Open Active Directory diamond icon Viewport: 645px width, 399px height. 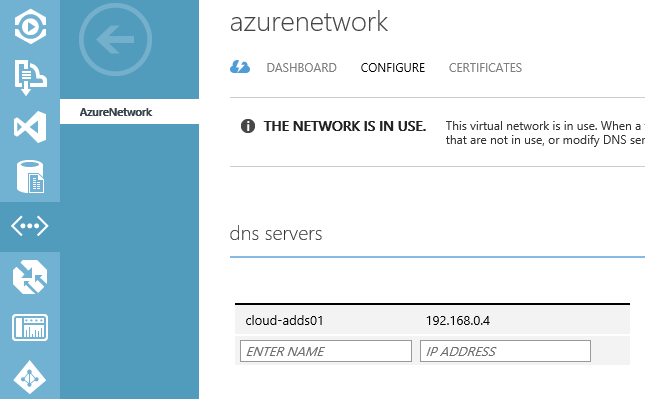point(30,378)
